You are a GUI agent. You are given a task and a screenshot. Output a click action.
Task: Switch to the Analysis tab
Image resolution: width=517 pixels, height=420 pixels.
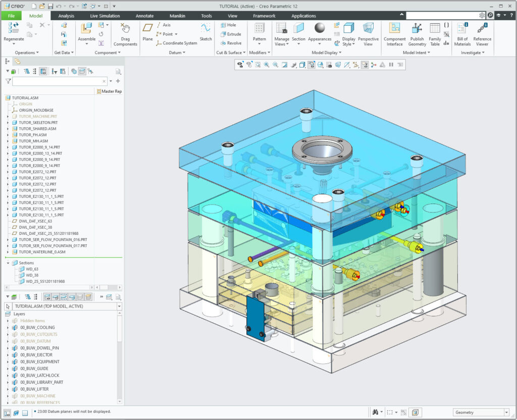tap(66, 16)
